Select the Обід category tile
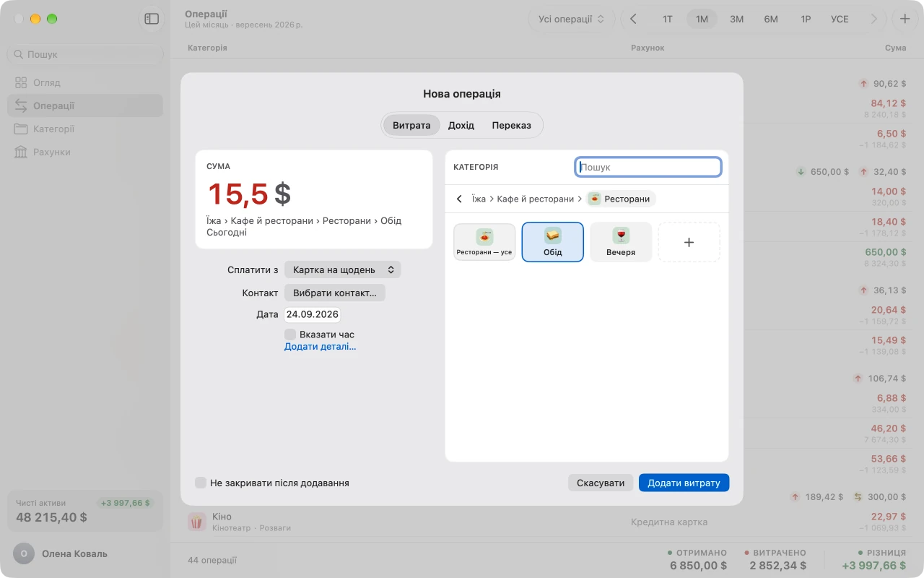The image size is (924, 578). 552,241
